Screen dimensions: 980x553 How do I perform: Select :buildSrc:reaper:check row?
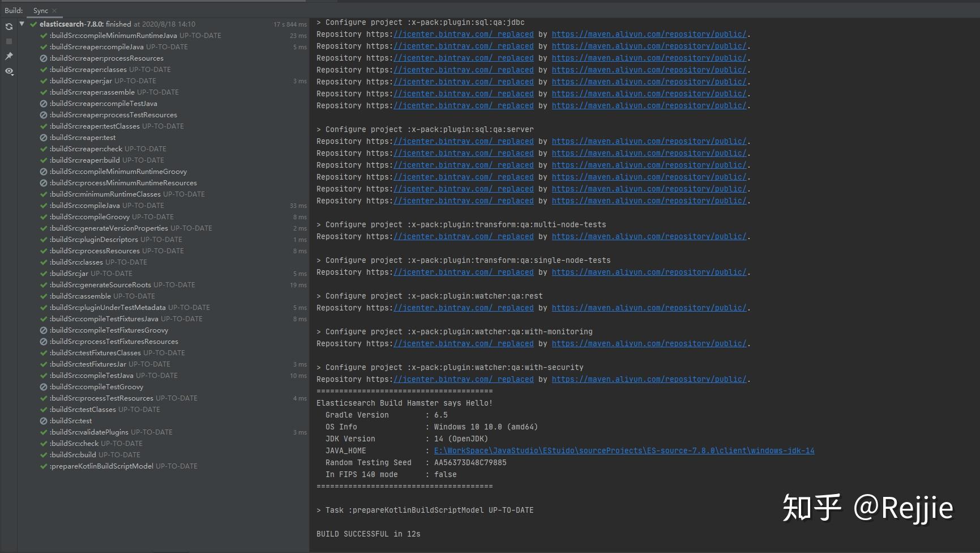163,148
